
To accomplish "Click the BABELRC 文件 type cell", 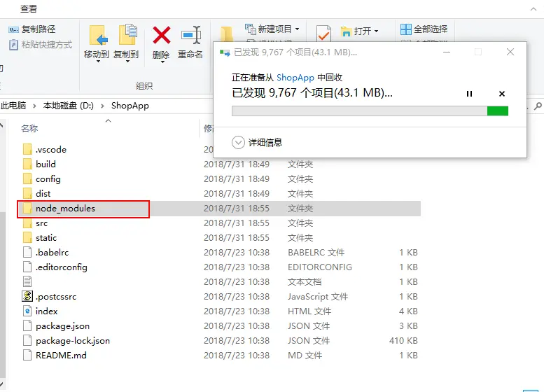I will [316, 253].
